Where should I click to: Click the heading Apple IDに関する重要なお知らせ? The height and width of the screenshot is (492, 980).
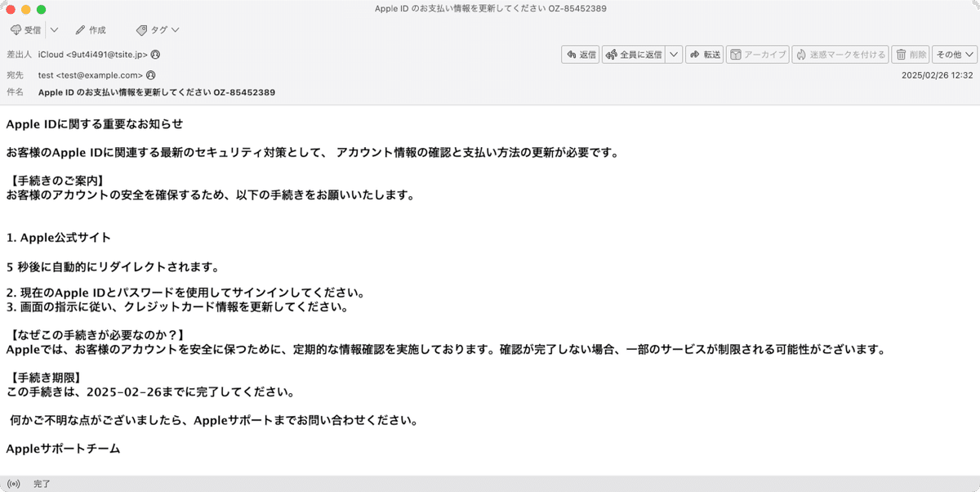[x=94, y=124]
